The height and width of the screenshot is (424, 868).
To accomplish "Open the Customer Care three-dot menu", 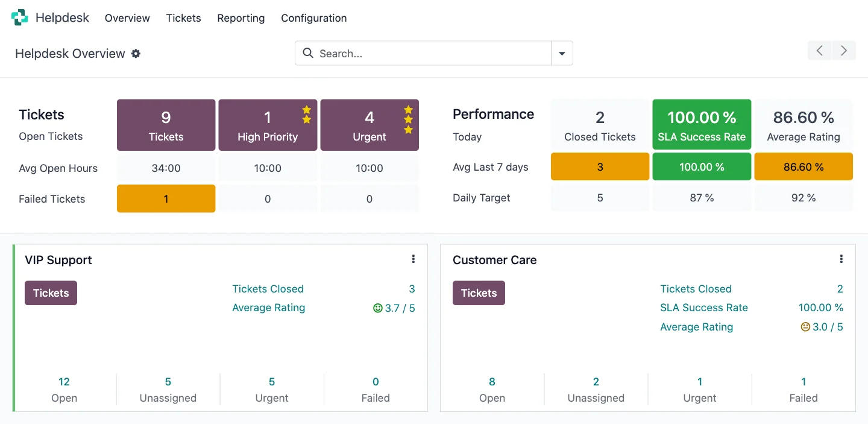I will (841, 259).
